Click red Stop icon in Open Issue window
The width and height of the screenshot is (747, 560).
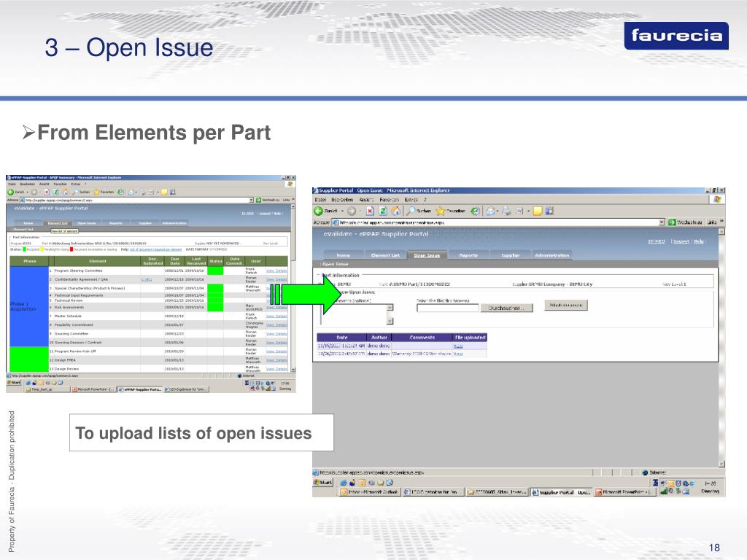(370, 211)
